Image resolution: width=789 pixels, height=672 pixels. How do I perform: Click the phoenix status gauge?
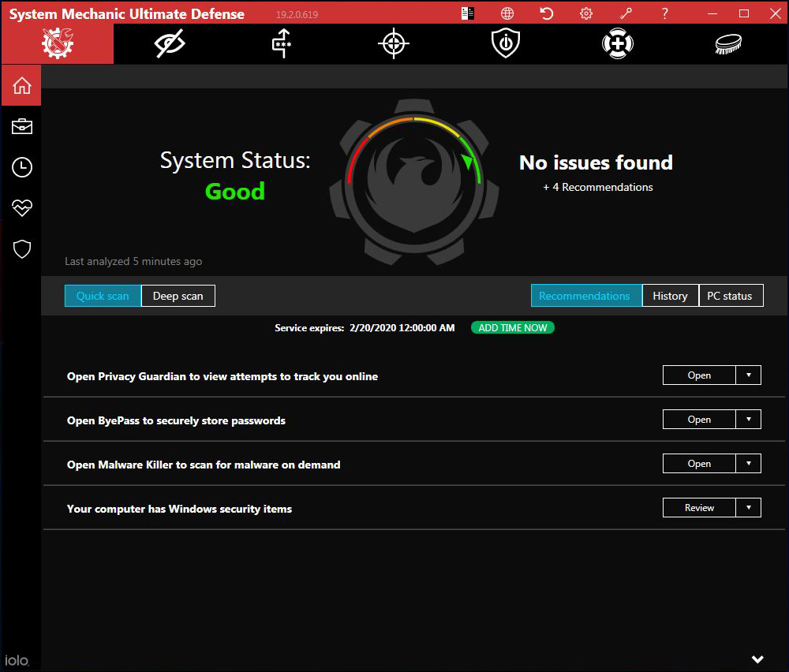414,181
